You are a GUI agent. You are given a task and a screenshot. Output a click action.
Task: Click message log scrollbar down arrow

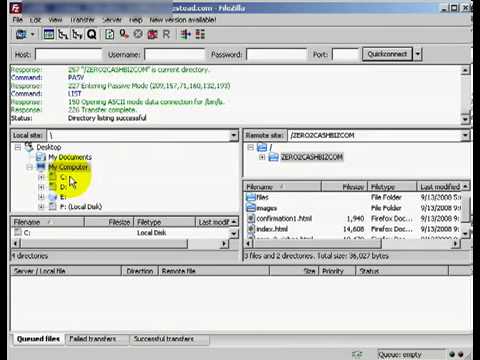pos(465,119)
